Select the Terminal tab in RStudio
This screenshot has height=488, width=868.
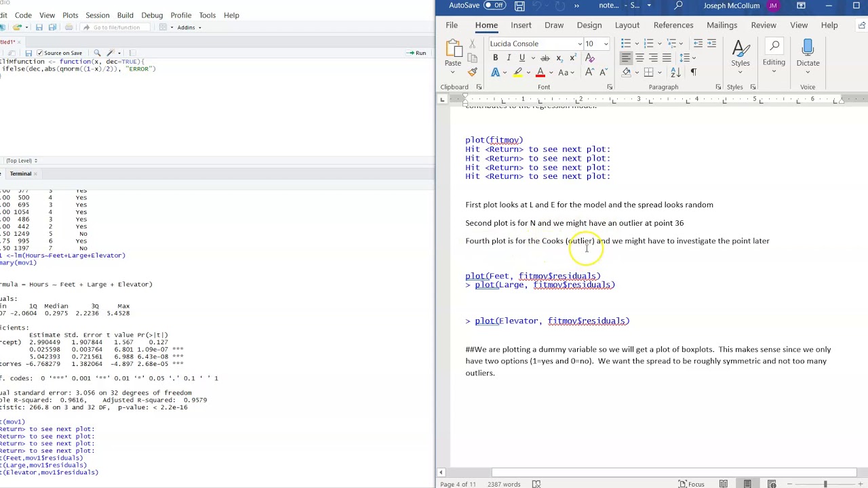(x=20, y=174)
